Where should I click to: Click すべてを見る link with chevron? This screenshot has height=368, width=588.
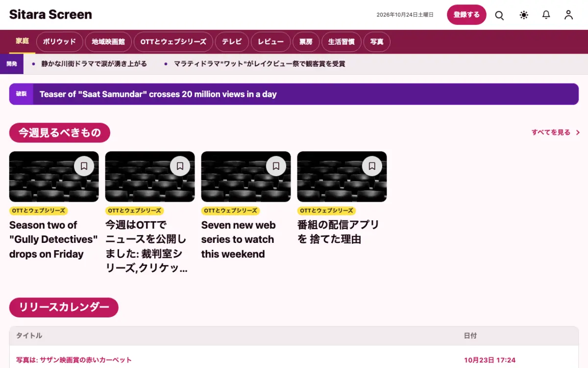tap(556, 132)
